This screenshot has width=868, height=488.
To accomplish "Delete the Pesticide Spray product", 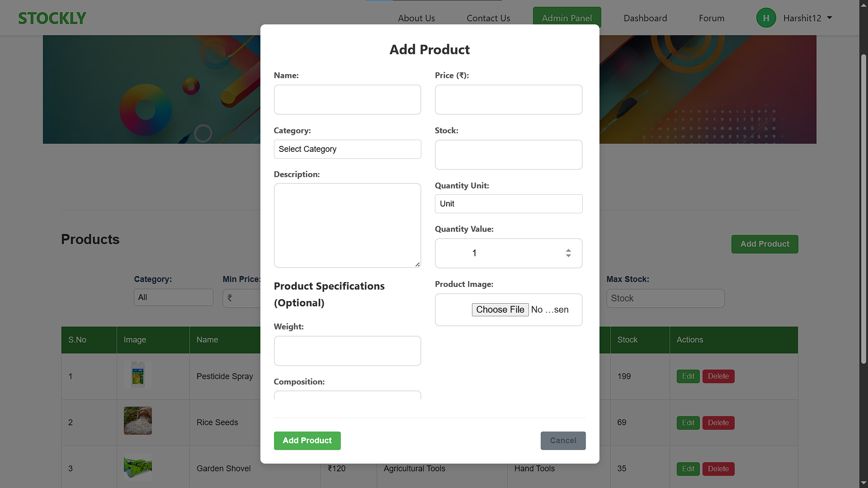I will (x=718, y=376).
